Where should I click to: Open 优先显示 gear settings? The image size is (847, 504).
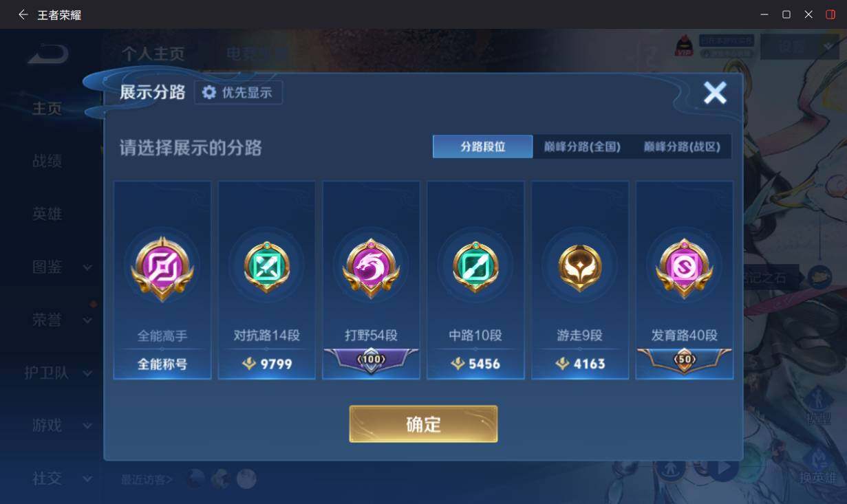click(238, 92)
